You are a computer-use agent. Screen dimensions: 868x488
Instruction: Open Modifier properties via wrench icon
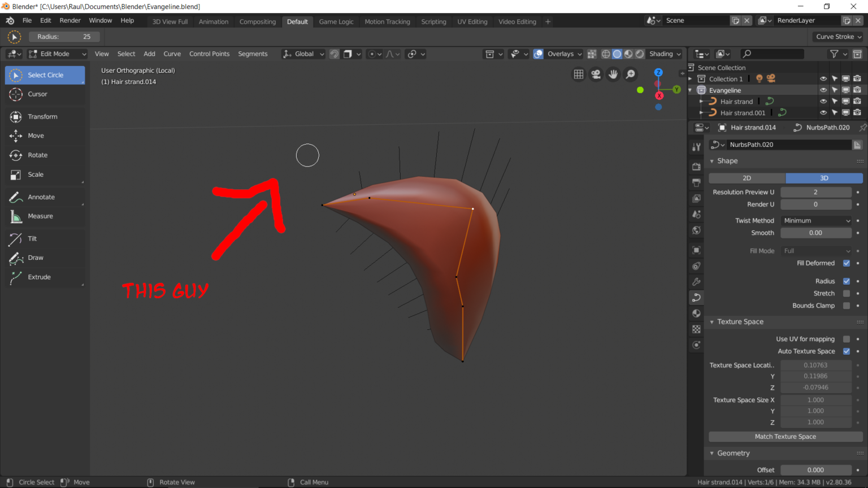(696, 281)
